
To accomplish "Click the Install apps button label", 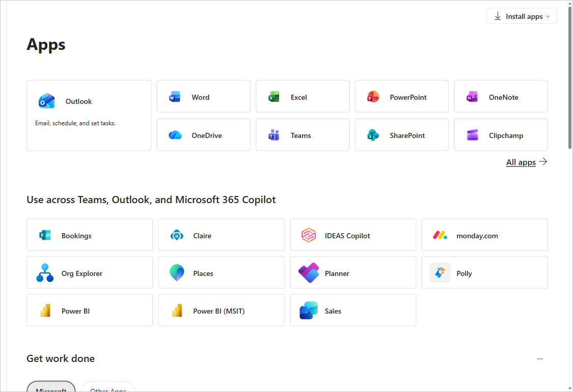I will tap(524, 16).
